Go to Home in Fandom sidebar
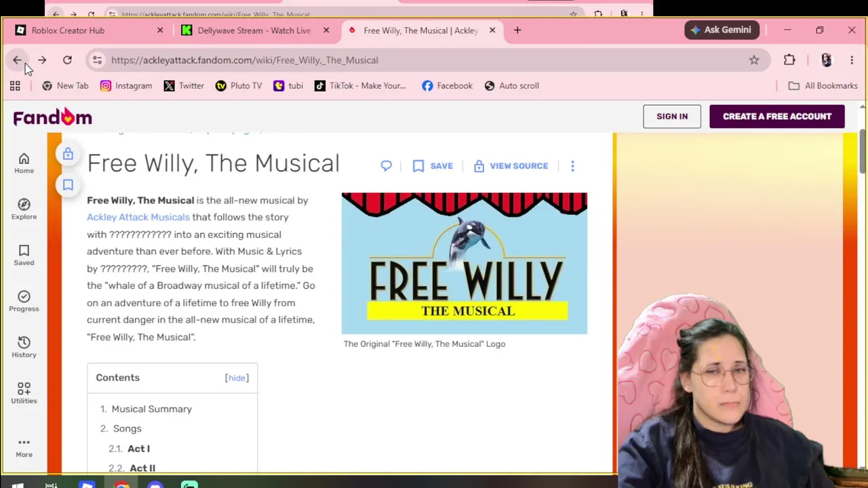The height and width of the screenshot is (488, 868). (24, 163)
